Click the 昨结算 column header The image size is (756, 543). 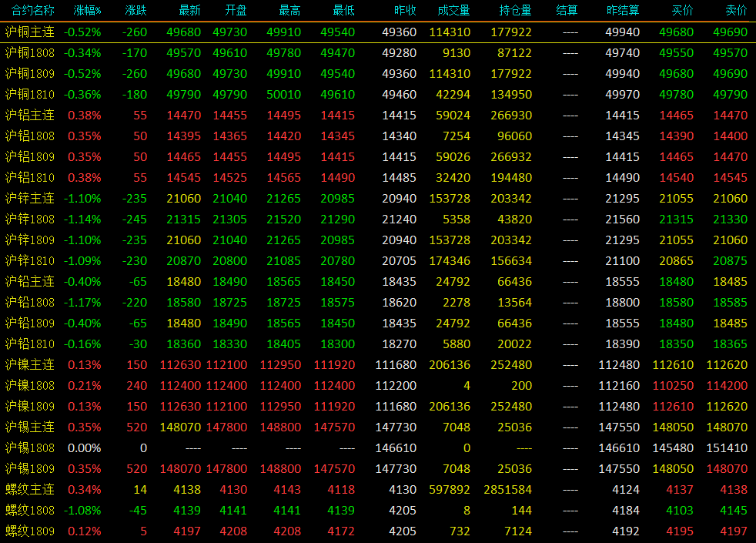tap(623, 10)
